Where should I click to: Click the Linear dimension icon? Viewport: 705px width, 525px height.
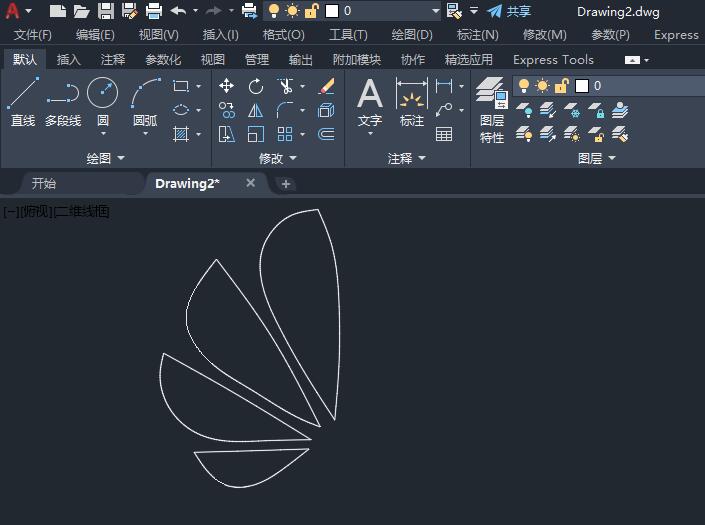pyautogui.click(x=444, y=85)
